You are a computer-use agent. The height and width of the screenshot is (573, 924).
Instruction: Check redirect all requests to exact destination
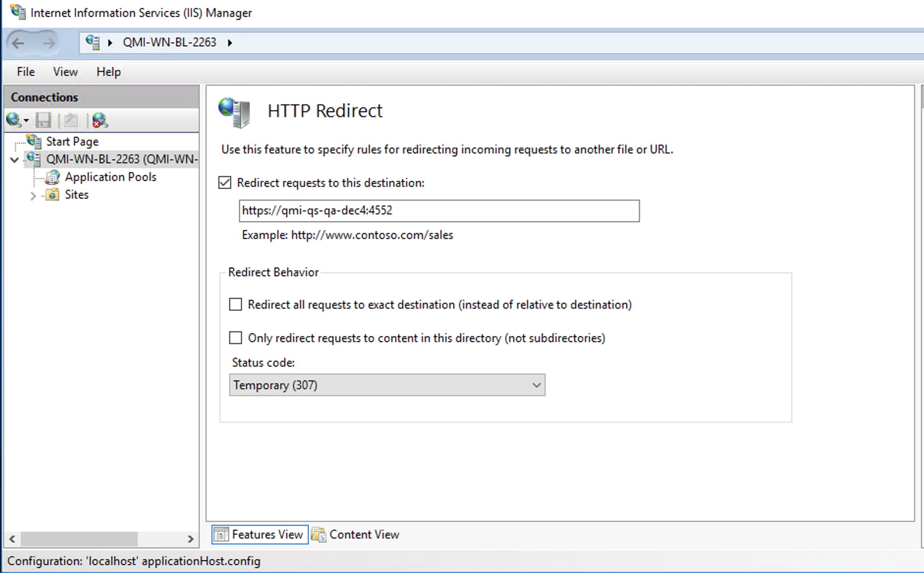click(x=235, y=304)
